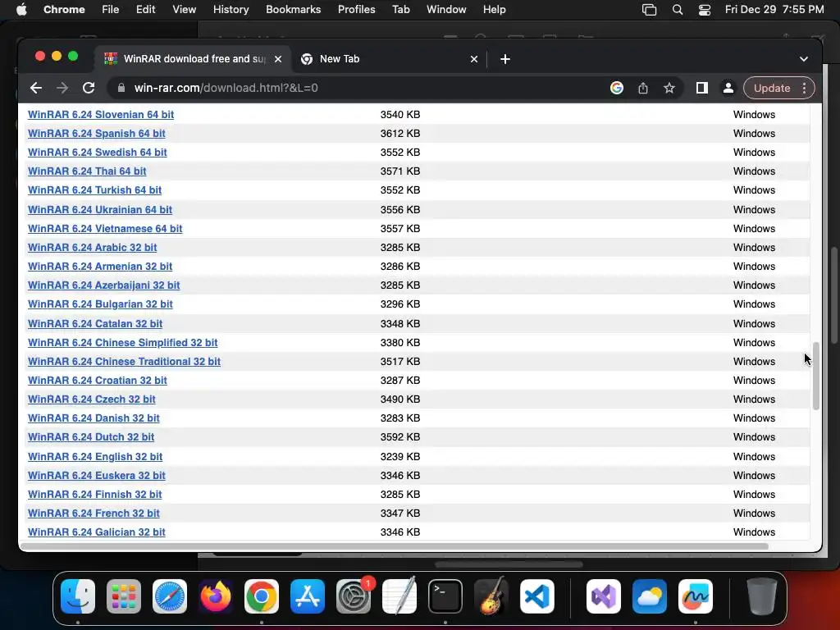Open the History menu
Viewport: 840px width, 630px height.
231,10
